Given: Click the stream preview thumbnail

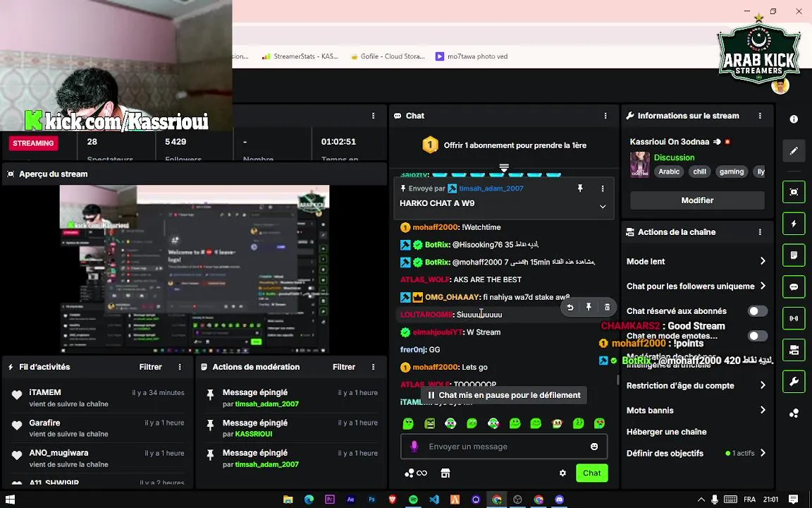Looking at the screenshot, I should coord(195,269).
